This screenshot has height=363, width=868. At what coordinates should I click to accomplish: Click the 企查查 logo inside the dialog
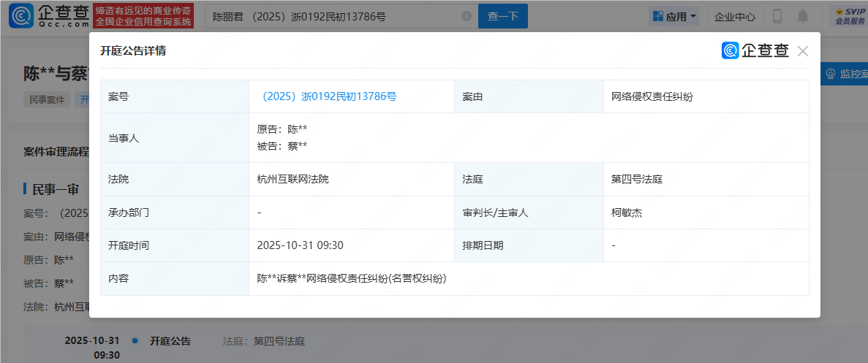[x=755, y=50]
